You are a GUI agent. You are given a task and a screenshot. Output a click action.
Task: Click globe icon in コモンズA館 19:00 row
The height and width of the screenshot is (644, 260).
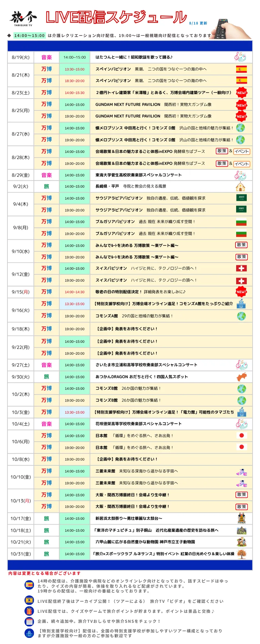click(241, 316)
